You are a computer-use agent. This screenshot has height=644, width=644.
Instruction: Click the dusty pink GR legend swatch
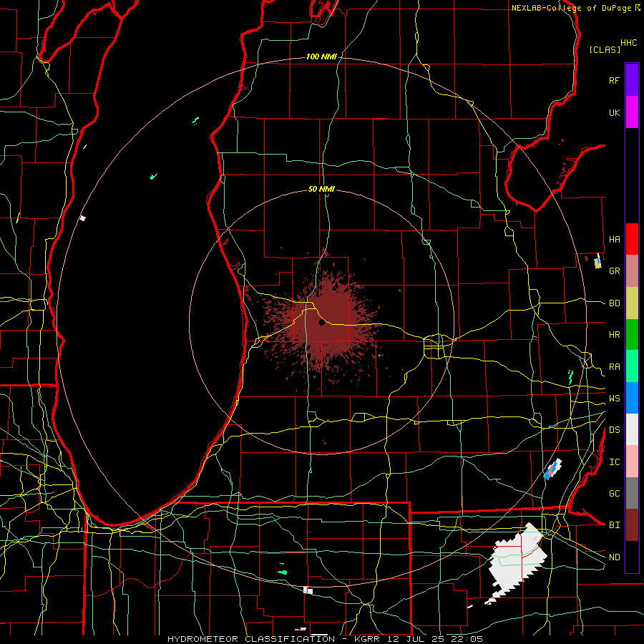point(632,271)
